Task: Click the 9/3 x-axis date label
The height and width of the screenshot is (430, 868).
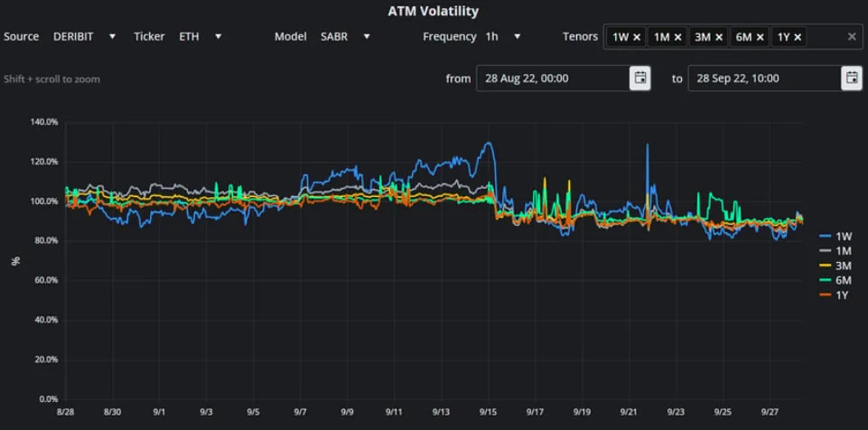Action: [207, 412]
